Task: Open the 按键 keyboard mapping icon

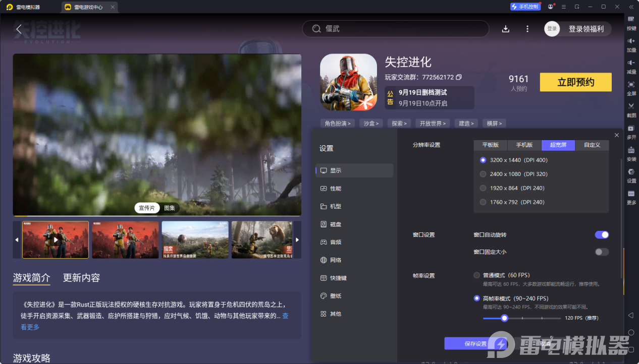Action: click(631, 19)
